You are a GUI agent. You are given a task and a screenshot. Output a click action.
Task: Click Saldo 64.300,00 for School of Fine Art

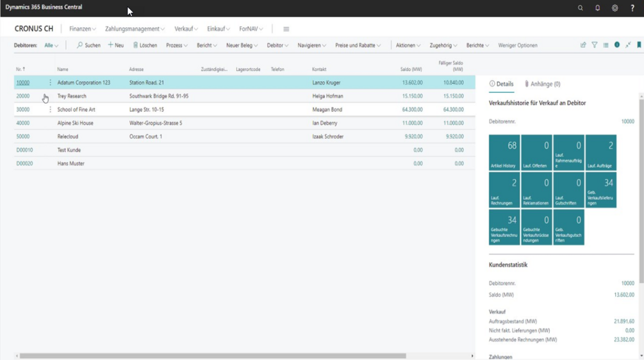[413, 110]
